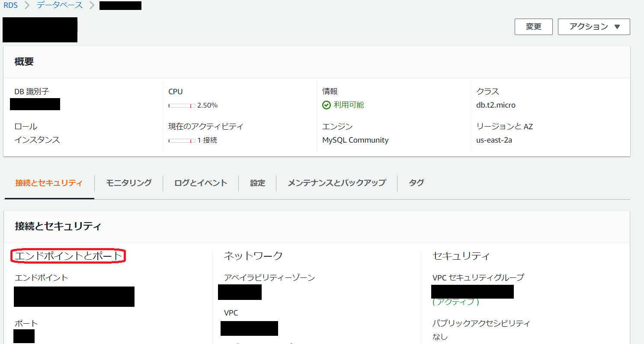
Task: Go to the 設定 tab
Action: 257,183
